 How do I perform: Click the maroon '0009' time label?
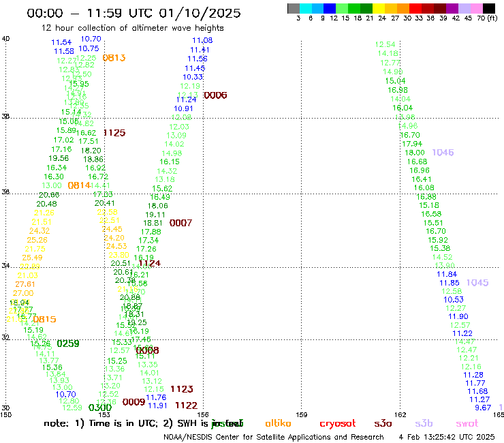click(x=133, y=402)
